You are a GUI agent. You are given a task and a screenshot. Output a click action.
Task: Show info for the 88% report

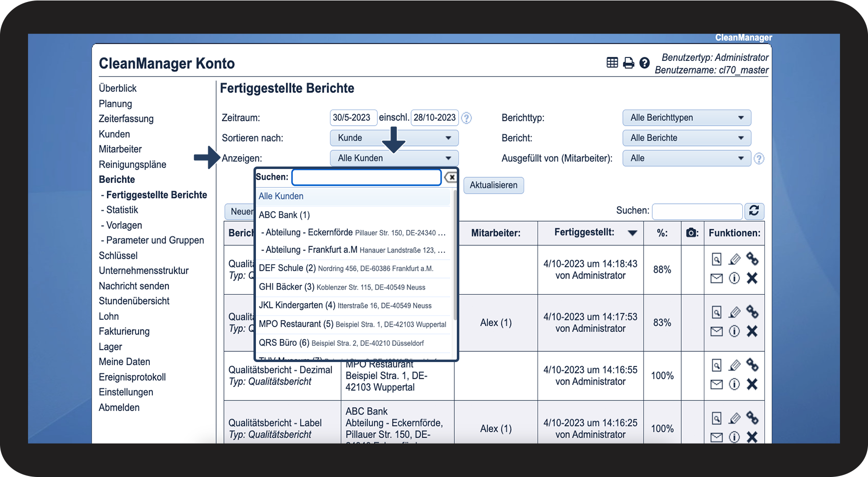(x=734, y=279)
